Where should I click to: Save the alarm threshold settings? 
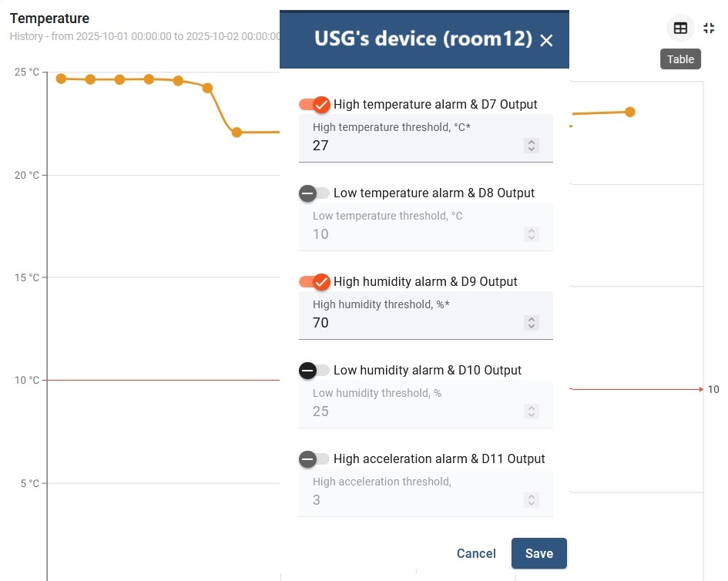[538, 553]
